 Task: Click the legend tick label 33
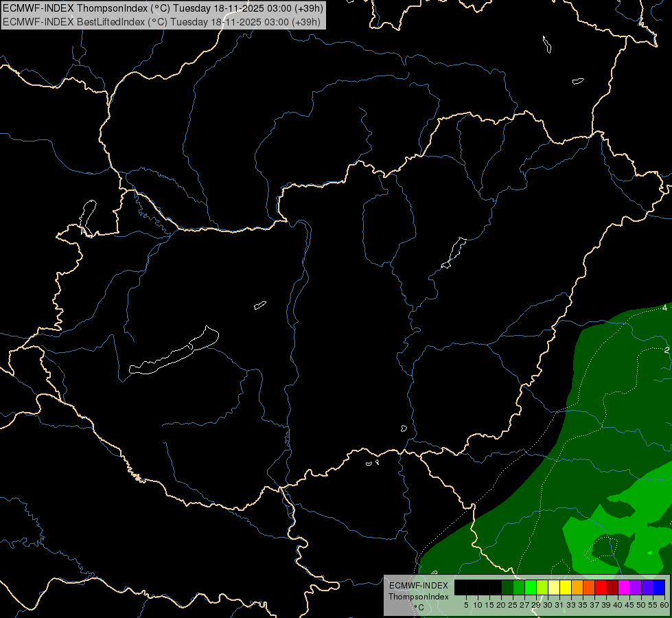(x=571, y=605)
